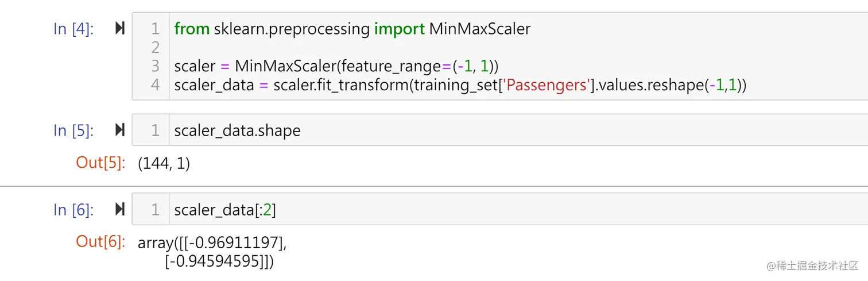
Task: Click line number 4 in the first cell gutter
Action: pyautogui.click(x=155, y=85)
